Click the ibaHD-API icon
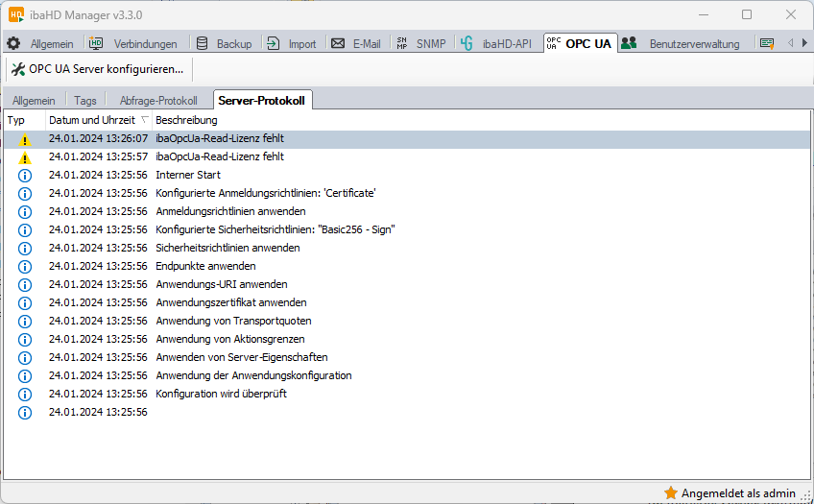 coord(467,43)
